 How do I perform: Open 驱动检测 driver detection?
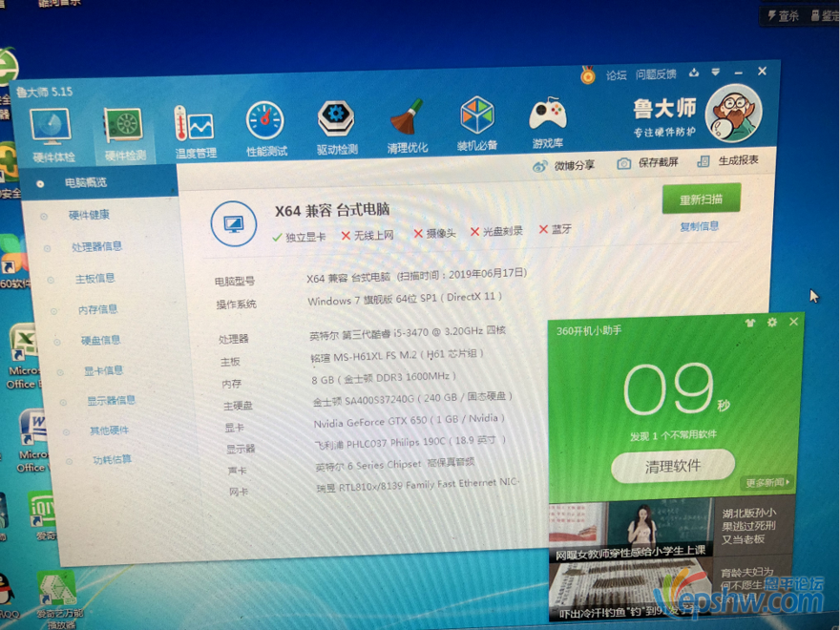click(x=336, y=127)
